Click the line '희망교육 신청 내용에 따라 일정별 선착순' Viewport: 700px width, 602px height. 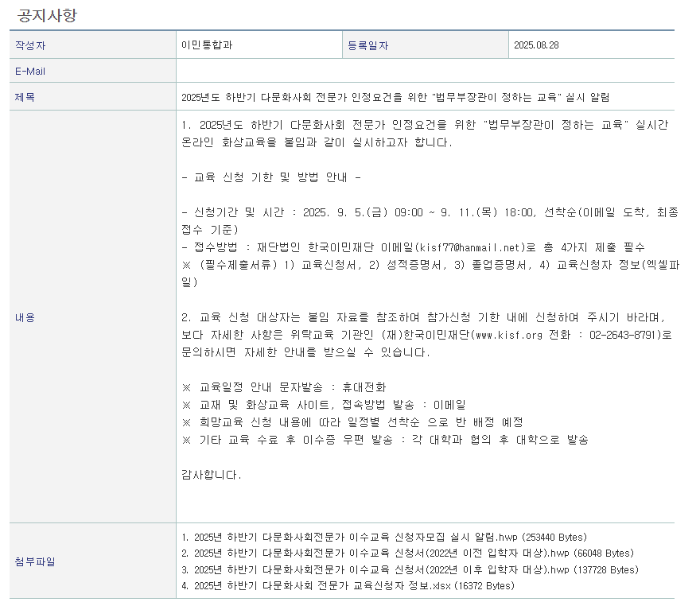[x=352, y=422]
